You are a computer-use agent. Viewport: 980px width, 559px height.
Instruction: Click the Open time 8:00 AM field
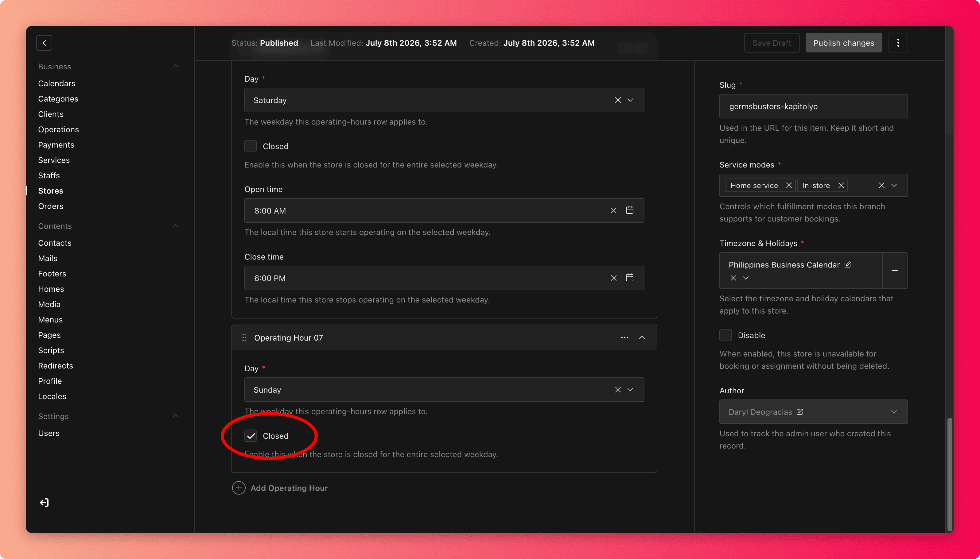444,210
